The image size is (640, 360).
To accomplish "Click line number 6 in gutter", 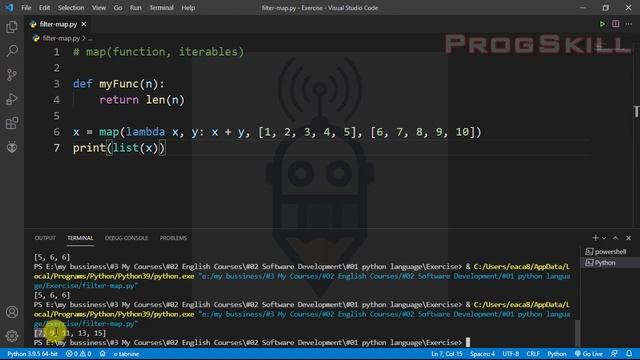I will tap(56, 132).
